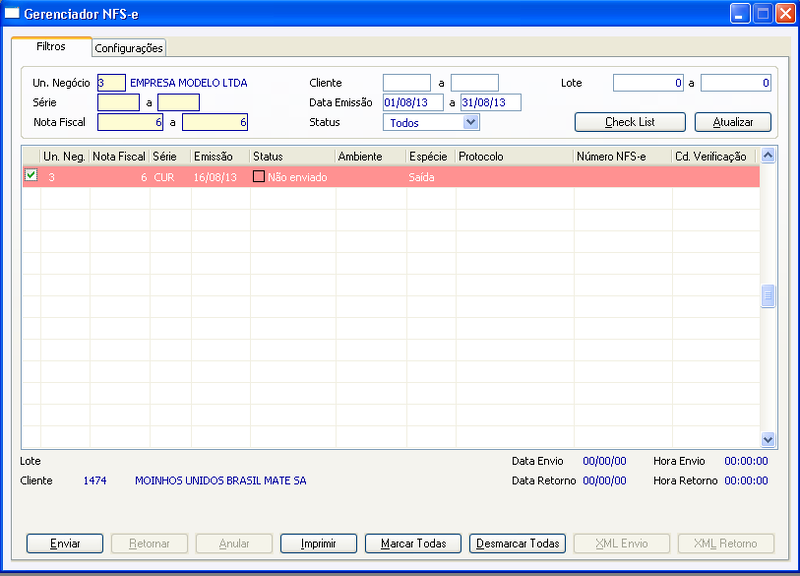
Task: Click the Hora Envio value 00:00:00
Action: pyautogui.click(x=746, y=461)
